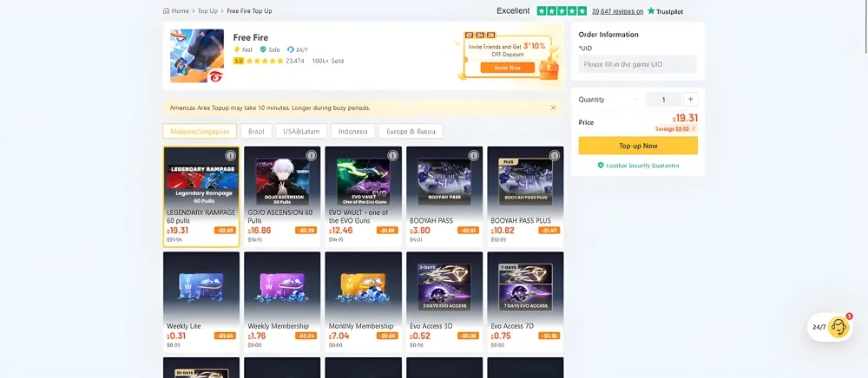Select the Brazil region tab

pos(256,132)
